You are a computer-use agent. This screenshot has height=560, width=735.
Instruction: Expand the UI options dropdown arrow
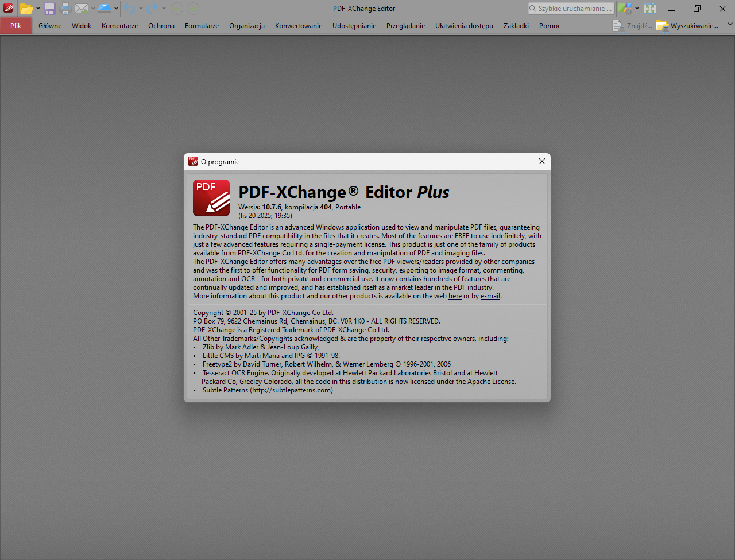(x=637, y=9)
